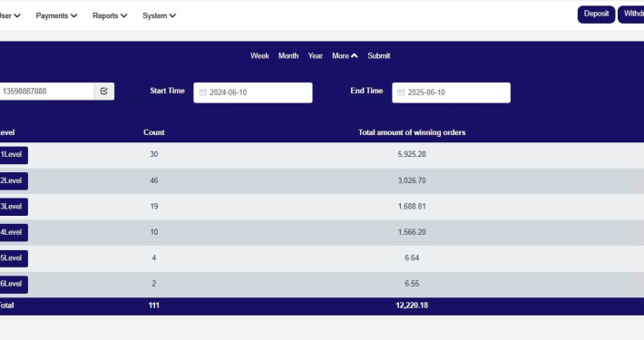Select the Year time range
The width and height of the screenshot is (644, 340).
click(316, 56)
